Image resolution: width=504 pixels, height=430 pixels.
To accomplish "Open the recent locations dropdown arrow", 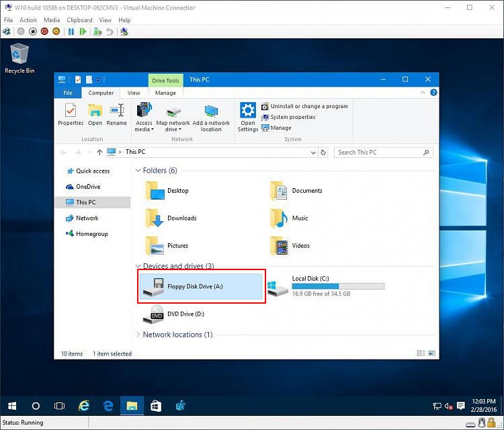I will click(x=89, y=153).
